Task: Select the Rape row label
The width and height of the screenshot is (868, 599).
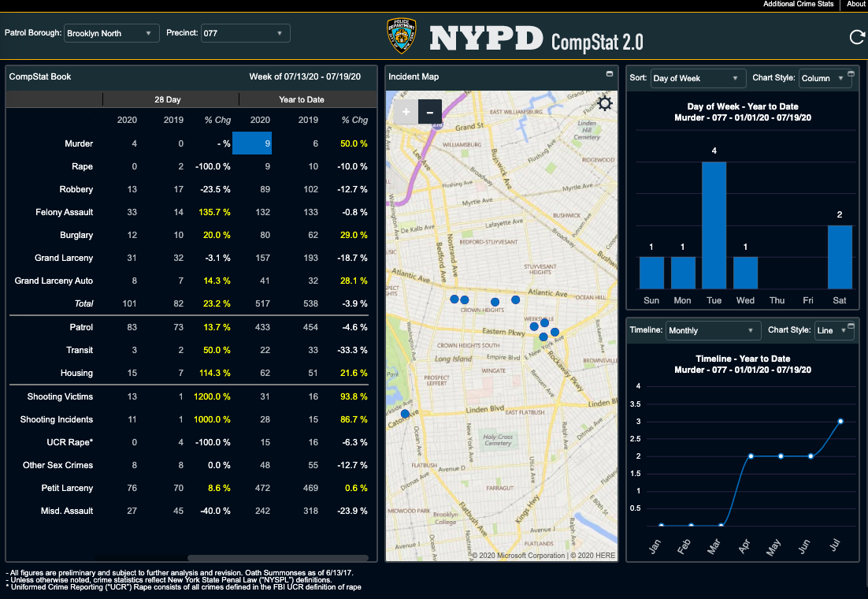Action: click(82, 166)
